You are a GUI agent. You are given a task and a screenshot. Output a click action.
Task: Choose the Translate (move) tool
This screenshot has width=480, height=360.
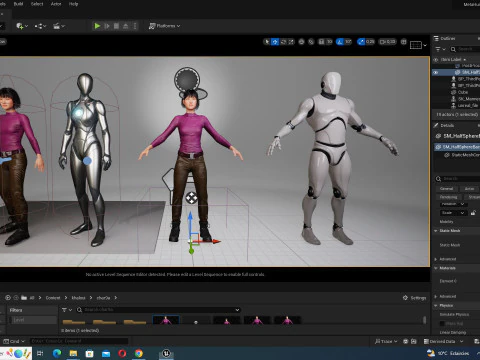tap(275, 42)
